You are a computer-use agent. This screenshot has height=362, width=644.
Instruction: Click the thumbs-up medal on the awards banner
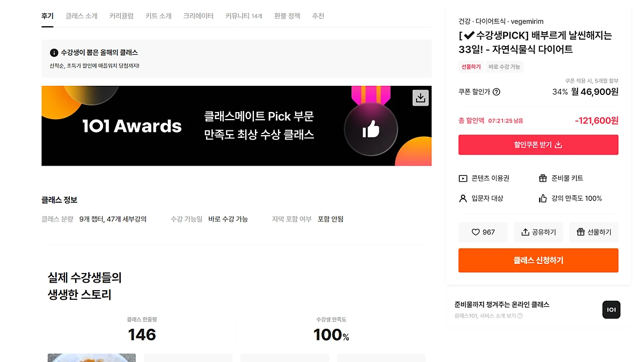(371, 129)
